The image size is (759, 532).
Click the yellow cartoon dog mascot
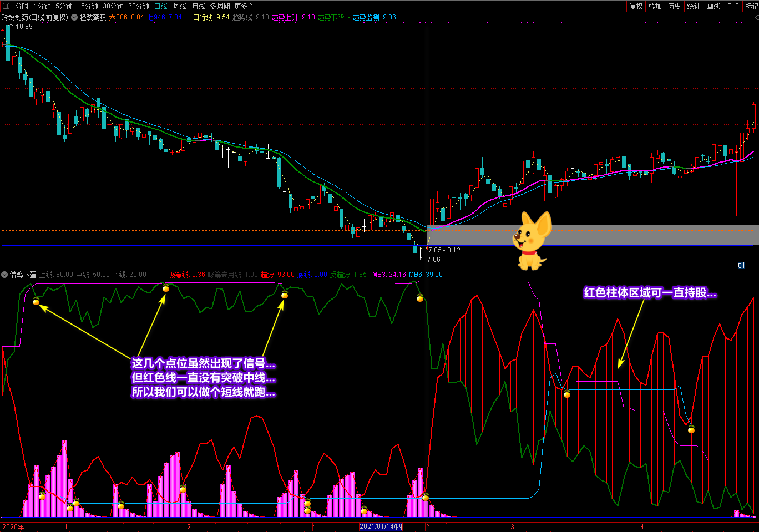pos(532,241)
